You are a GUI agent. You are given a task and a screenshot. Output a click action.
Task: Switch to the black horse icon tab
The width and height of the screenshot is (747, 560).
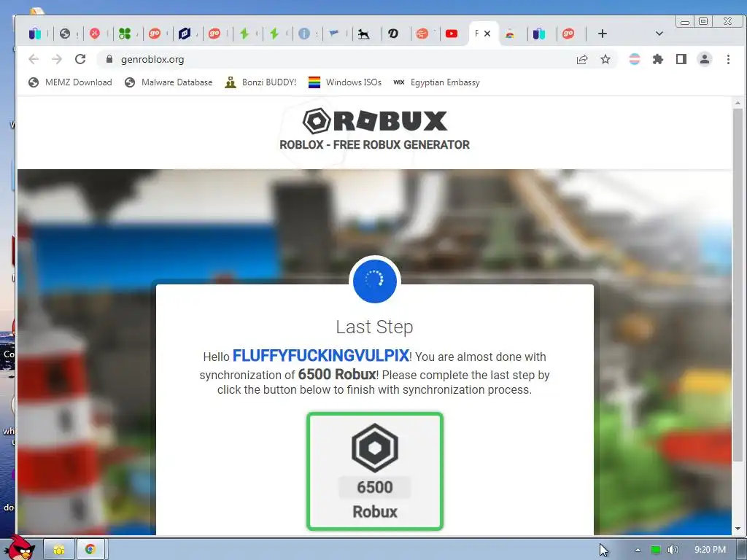363,34
